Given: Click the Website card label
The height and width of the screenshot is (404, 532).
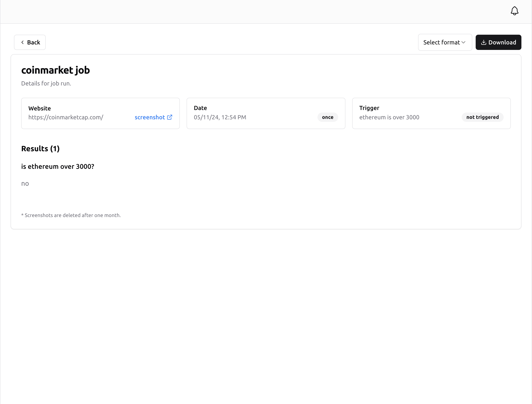Looking at the screenshot, I should click(x=39, y=108).
